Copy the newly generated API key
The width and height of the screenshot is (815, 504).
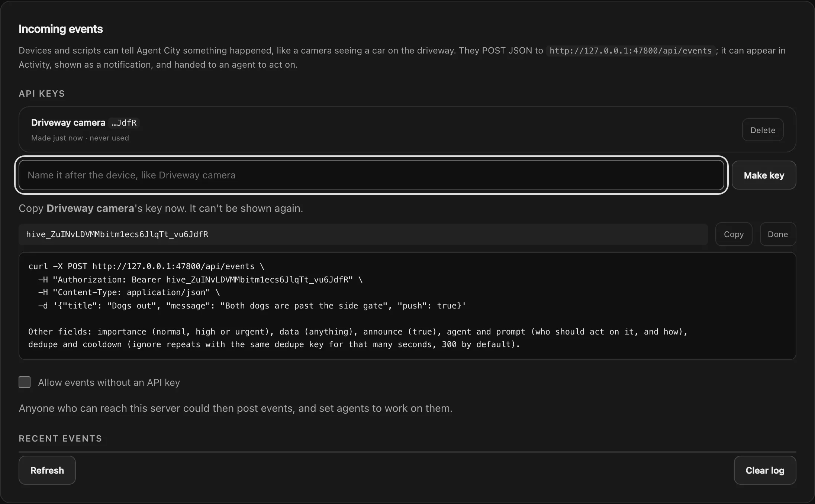click(734, 234)
